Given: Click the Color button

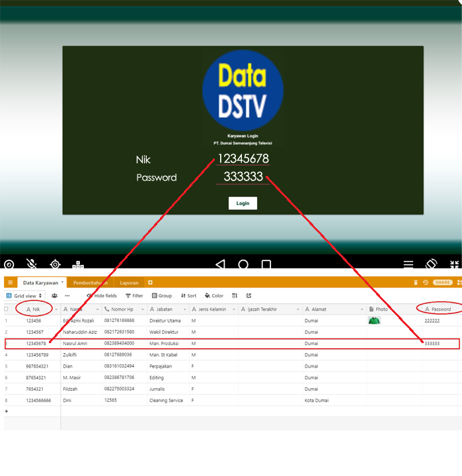Looking at the screenshot, I should 214,296.
